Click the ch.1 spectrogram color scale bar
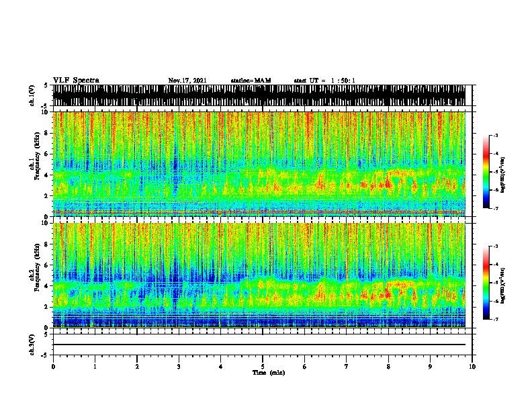532x411 pixels. (x=486, y=171)
